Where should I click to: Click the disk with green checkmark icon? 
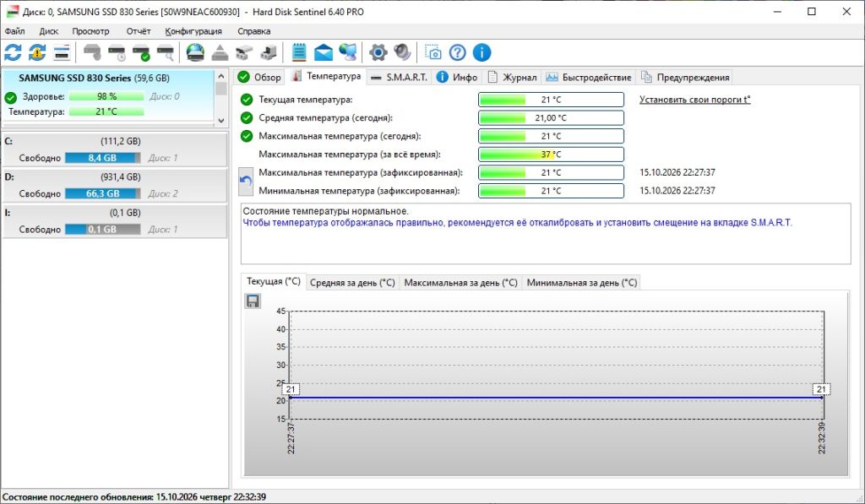[x=141, y=52]
